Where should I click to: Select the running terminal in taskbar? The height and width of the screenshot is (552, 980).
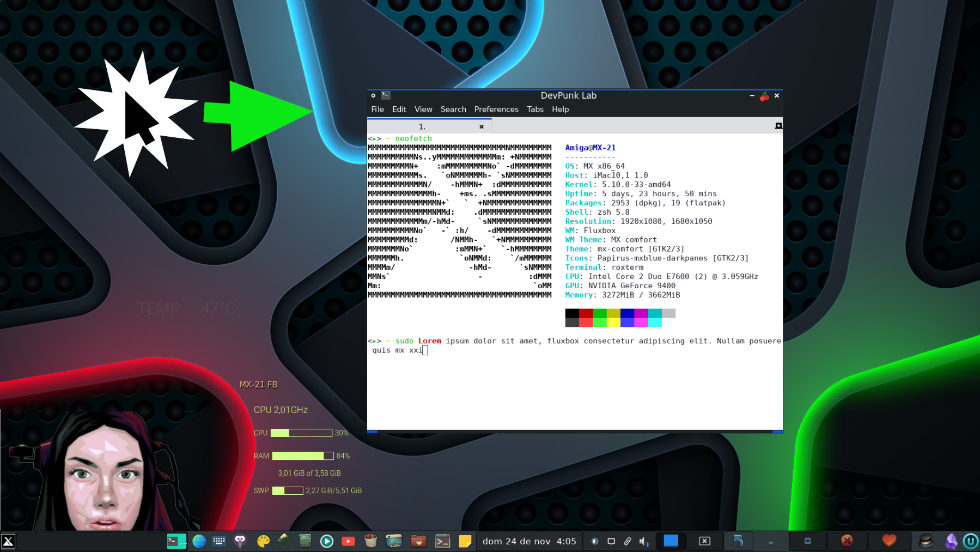click(x=176, y=541)
